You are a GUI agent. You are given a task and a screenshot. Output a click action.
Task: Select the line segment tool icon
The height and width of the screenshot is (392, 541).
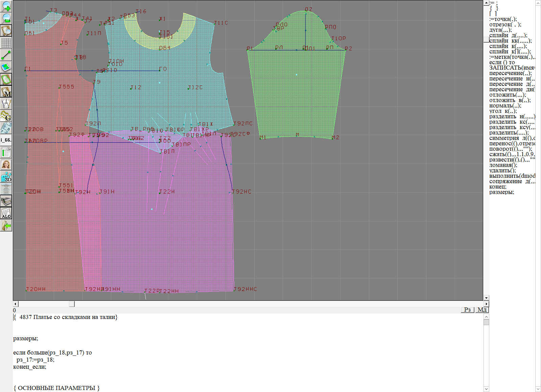(x=6, y=55)
